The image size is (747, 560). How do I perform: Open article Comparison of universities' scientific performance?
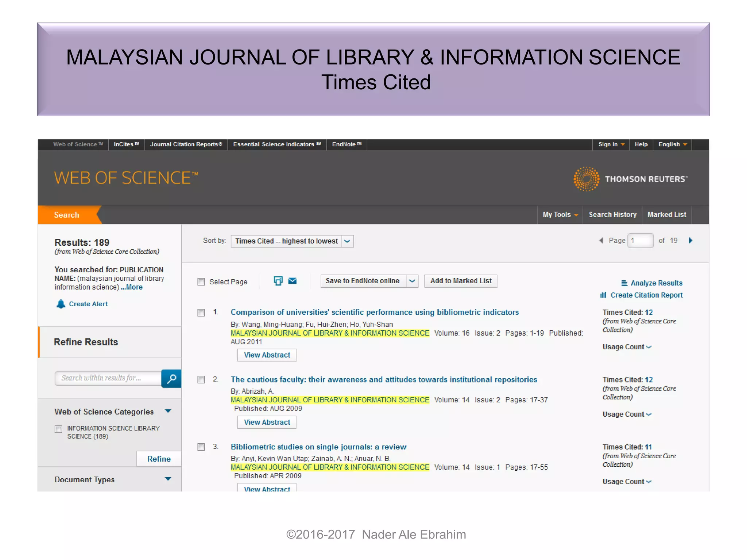(375, 312)
